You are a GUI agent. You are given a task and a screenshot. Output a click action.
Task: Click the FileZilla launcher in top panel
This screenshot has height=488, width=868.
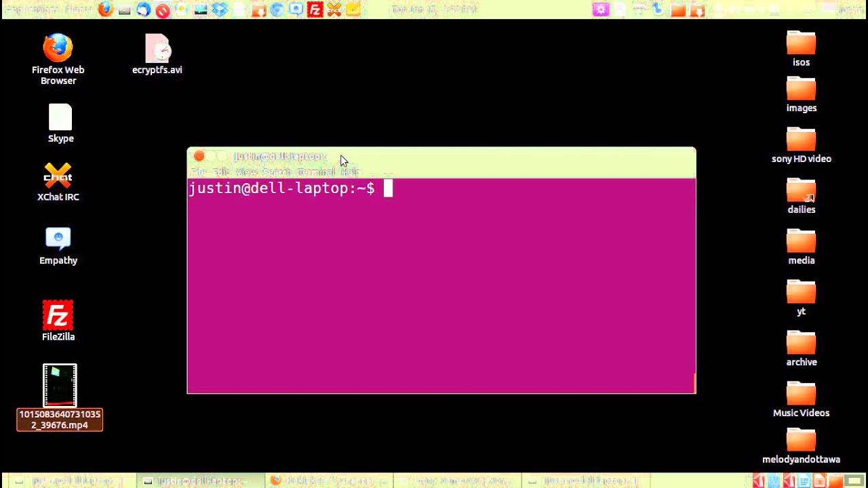click(315, 9)
